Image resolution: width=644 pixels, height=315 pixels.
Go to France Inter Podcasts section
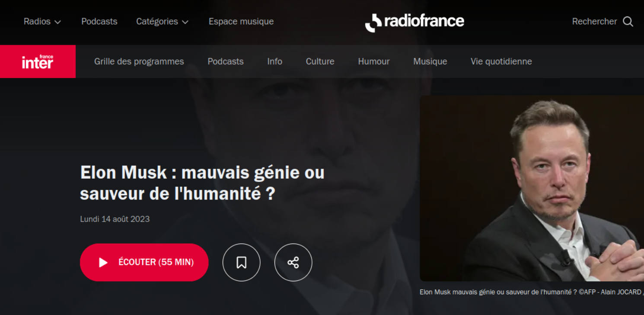226,61
